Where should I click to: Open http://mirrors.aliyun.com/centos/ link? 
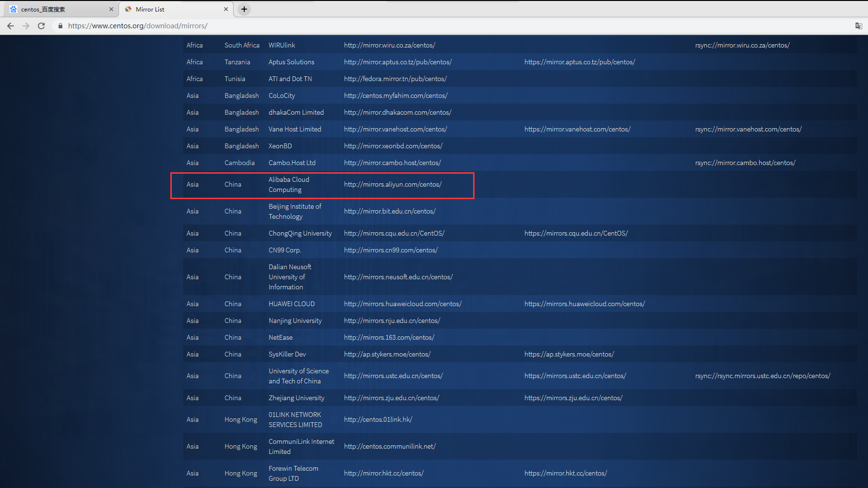click(392, 184)
